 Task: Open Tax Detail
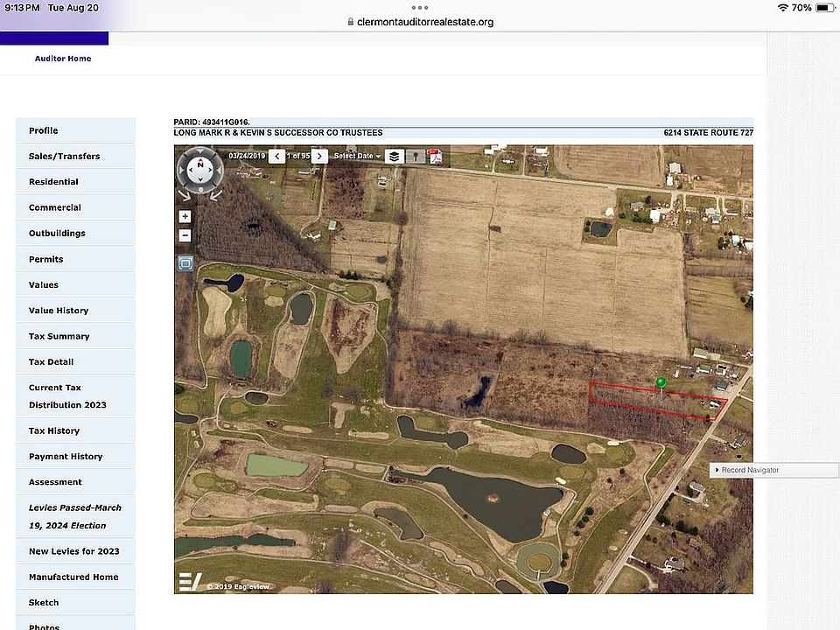tap(75, 362)
